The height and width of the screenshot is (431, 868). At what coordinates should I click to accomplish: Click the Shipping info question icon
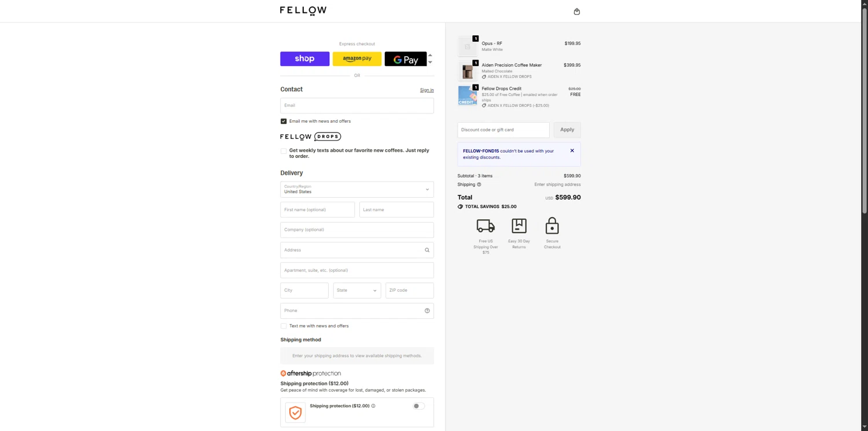click(479, 185)
